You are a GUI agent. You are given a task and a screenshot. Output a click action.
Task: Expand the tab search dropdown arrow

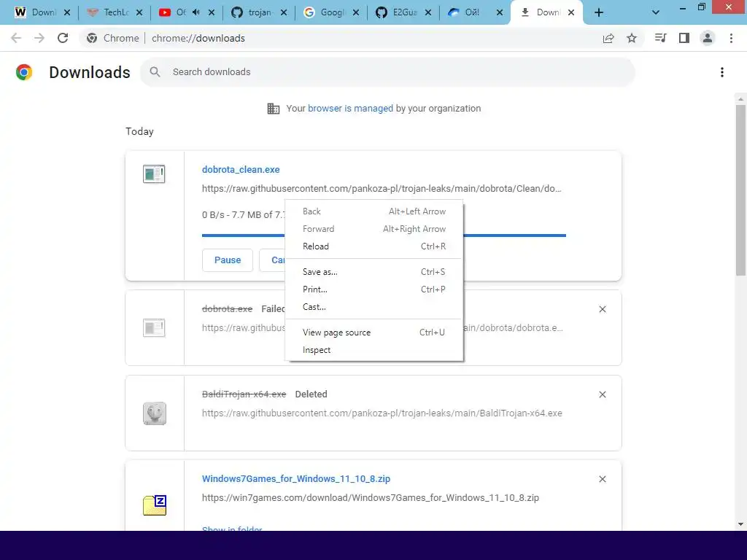coord(656,12)
